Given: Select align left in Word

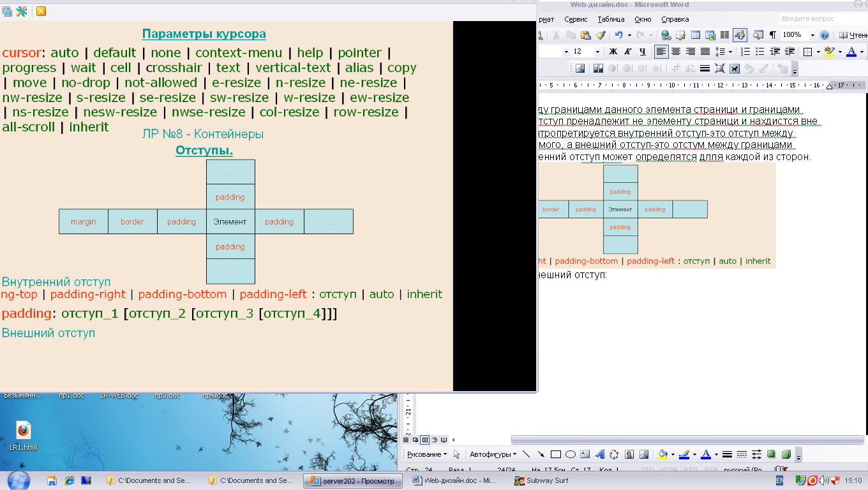Looking at the screenshot, I should 661,52.
